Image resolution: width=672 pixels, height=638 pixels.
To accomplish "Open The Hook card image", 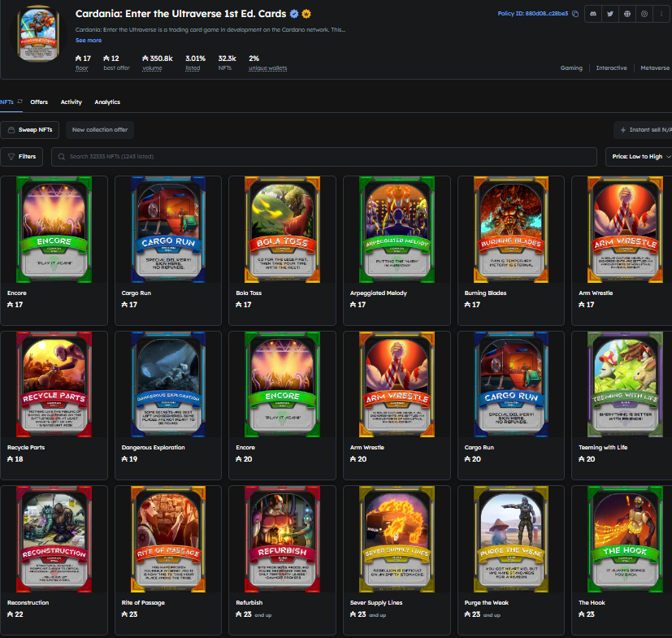I will (x=626, y=539).
